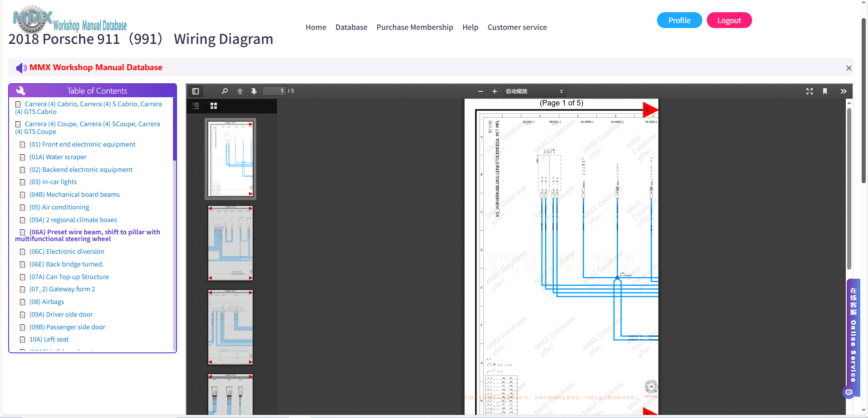Click the MMX gear logo

coord(32,19)
